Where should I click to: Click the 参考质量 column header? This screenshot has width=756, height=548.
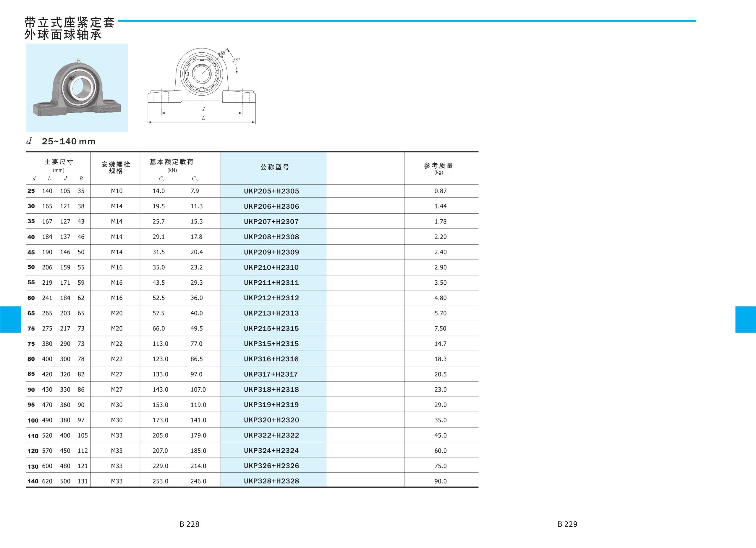(438, 166)
